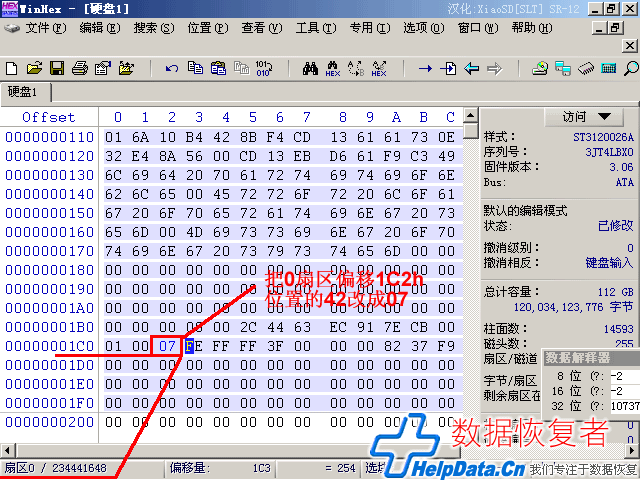Click the horizontal scrollbar left arrow

tap(7, 451)
